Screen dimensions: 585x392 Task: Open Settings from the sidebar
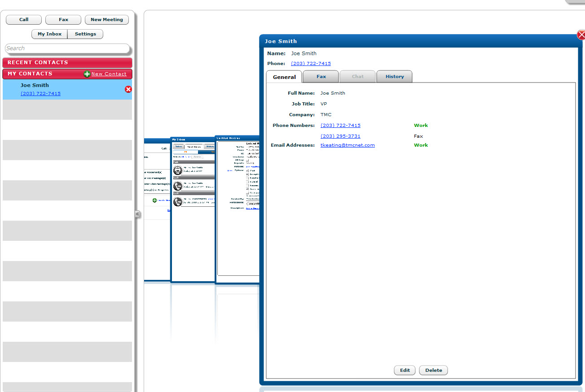[x=85, y=34]
